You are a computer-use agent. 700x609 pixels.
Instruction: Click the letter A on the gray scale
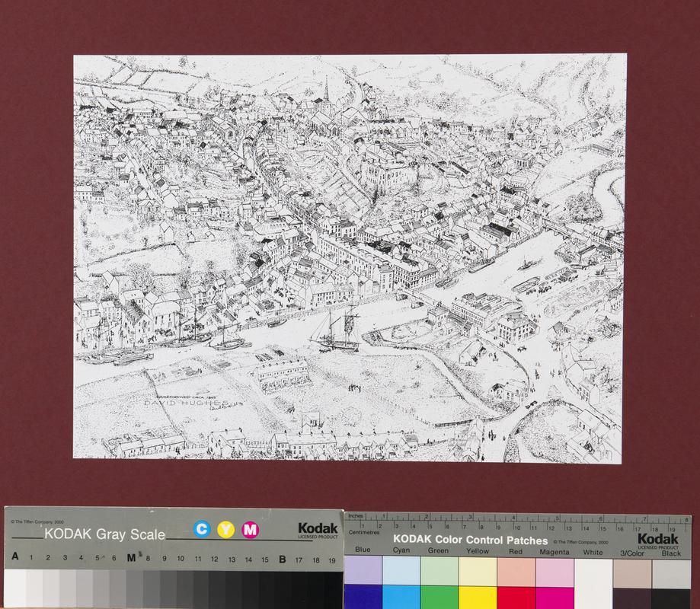[x=15, y=559]
